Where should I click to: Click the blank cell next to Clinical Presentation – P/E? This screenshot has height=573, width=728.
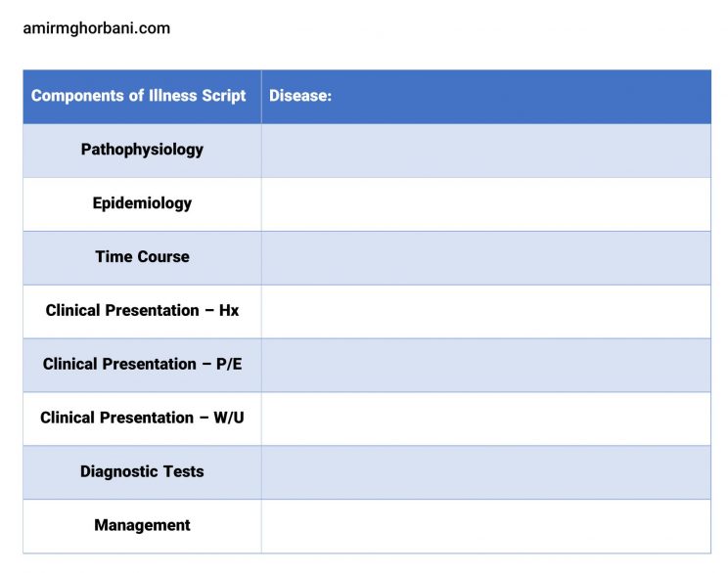click(x=485, y=365)
